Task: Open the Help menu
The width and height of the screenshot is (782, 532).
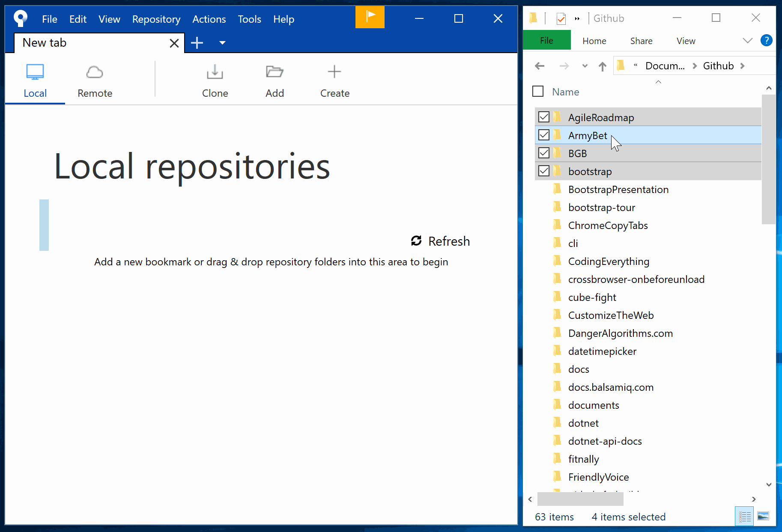Action: point(284,19)
